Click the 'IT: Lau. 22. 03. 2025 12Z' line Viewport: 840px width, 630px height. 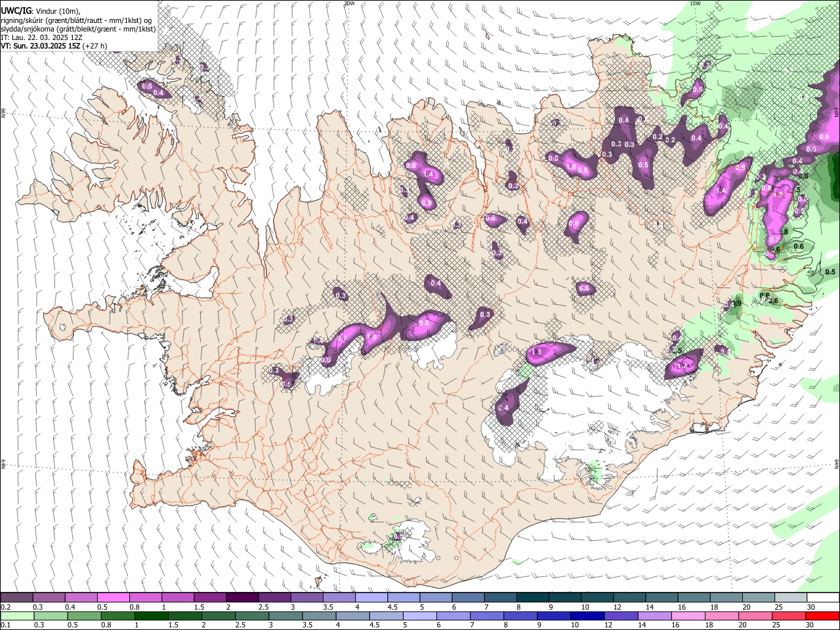tap(41, 37)
